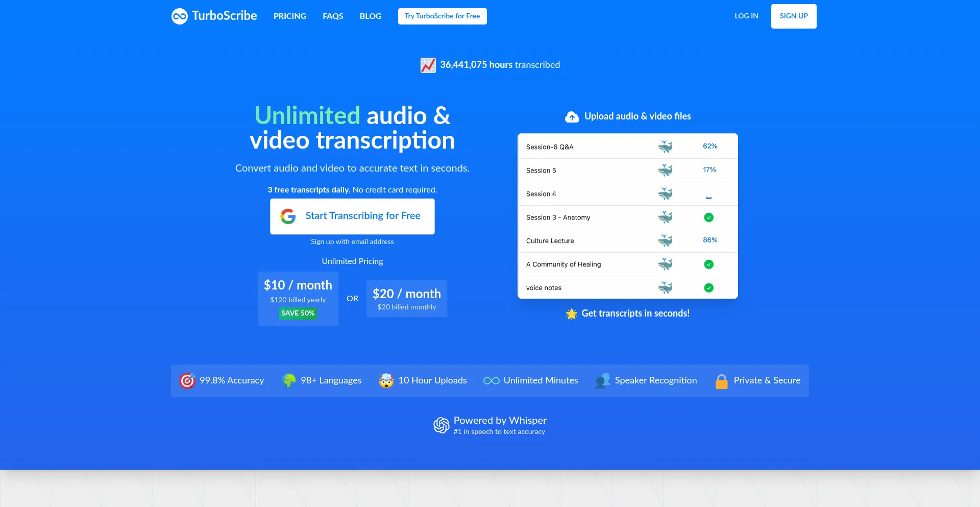Click #1 in speech to text accuracy
Image resolution: width=980 pixels, height=507 pixels.
[499, 432]
